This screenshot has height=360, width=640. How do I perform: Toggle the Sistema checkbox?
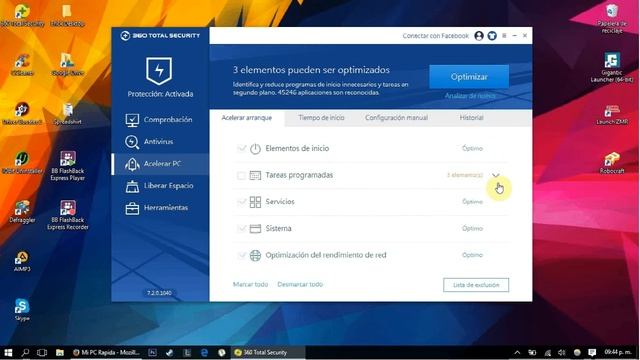pyautogui.click(x=241, y=229)
